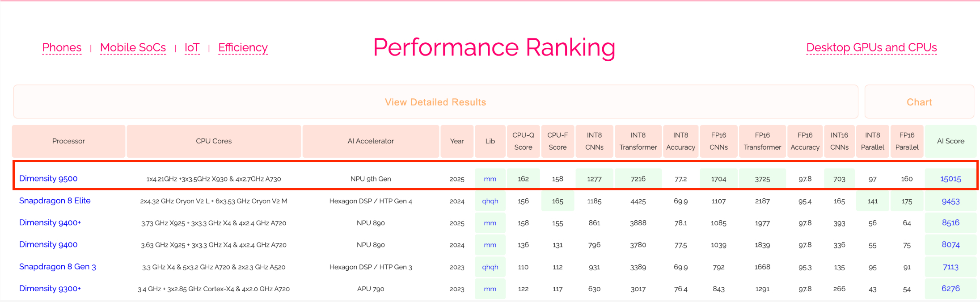This screenshot has width=980, height=302.
Task: Click qhqh lib link for Snapdragon 8 Elite
Action: point(490,201)
